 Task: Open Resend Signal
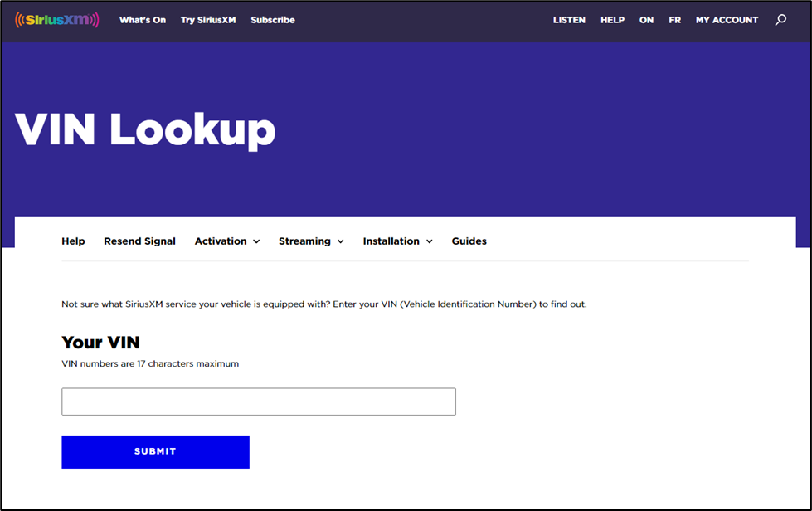[140, 241]
